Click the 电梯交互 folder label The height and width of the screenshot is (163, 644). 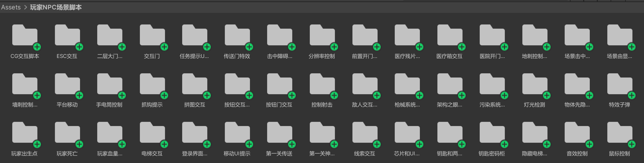click(x=152, y=154)
